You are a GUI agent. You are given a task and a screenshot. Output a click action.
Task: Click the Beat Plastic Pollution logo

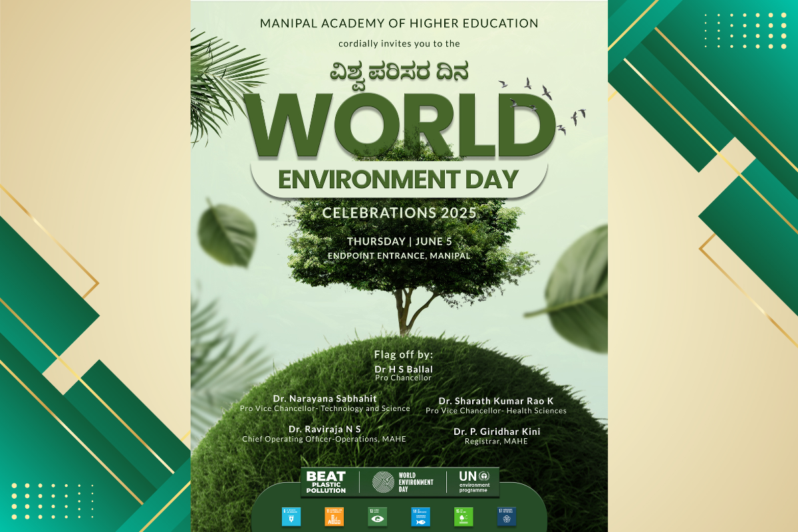(326, 482)
